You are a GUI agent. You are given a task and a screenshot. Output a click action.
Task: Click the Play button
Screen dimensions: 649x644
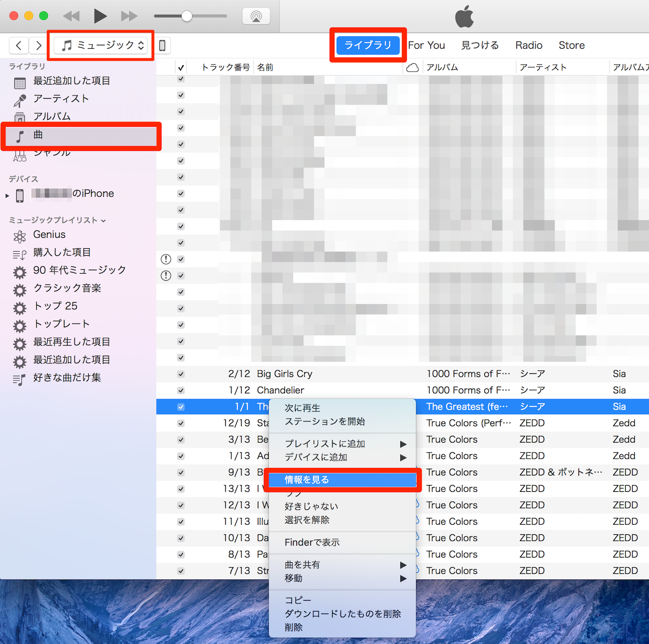click(x=100, y=16)
